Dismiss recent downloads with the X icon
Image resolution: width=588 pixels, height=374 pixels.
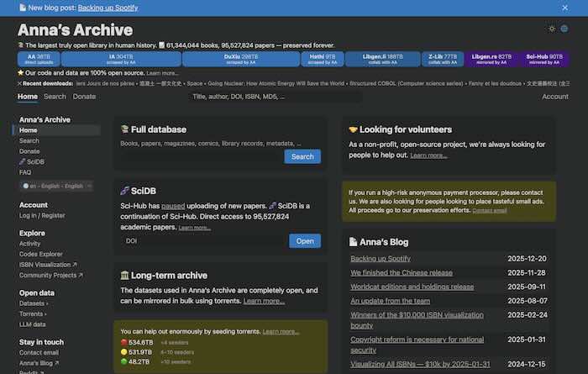pyautogui.click(x=20, y=83)
